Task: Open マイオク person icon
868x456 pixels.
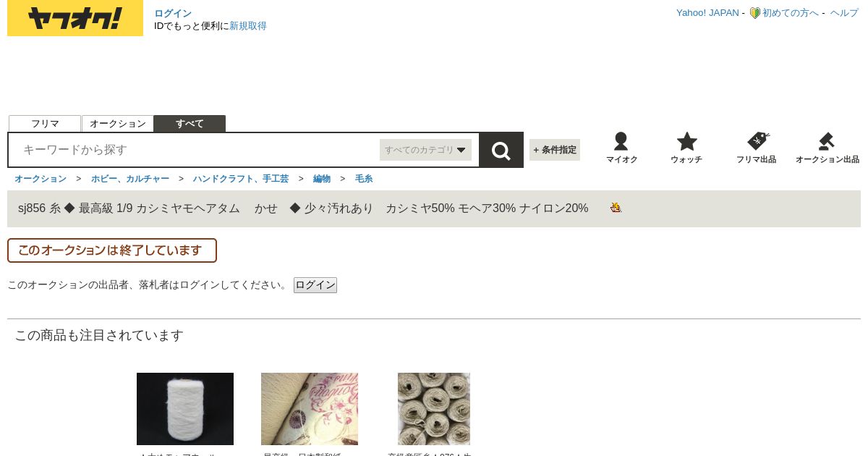Action: (x=621, y=141)
